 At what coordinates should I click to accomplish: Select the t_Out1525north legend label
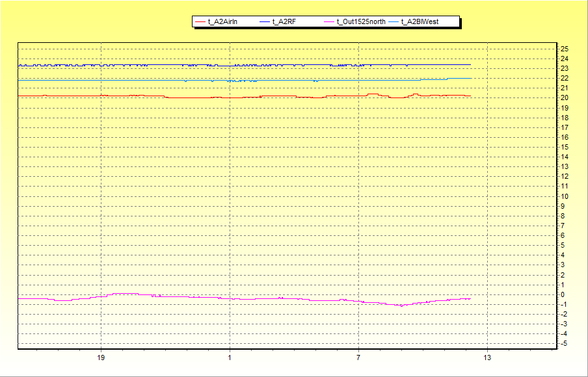(361, 22)
